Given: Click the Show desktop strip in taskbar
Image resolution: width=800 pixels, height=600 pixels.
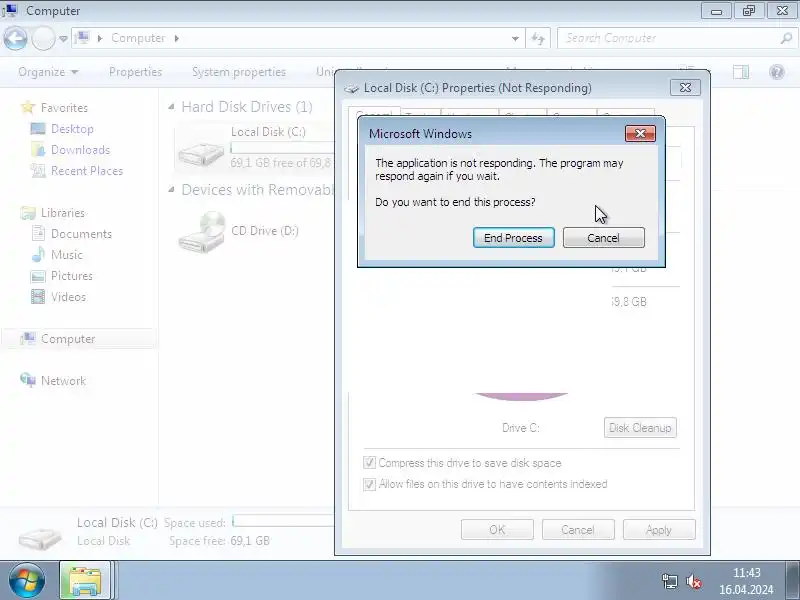Looking at the screenshot, I should tap(792, 581).
